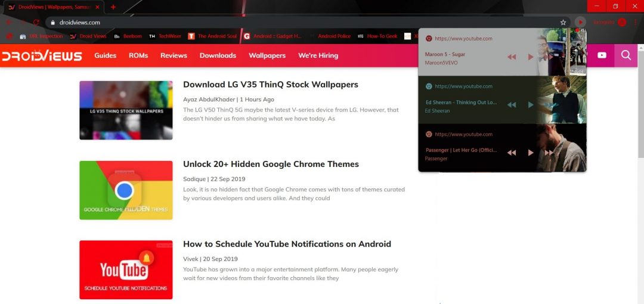Open the site search magnifier icon

click(x=626, y=55)
